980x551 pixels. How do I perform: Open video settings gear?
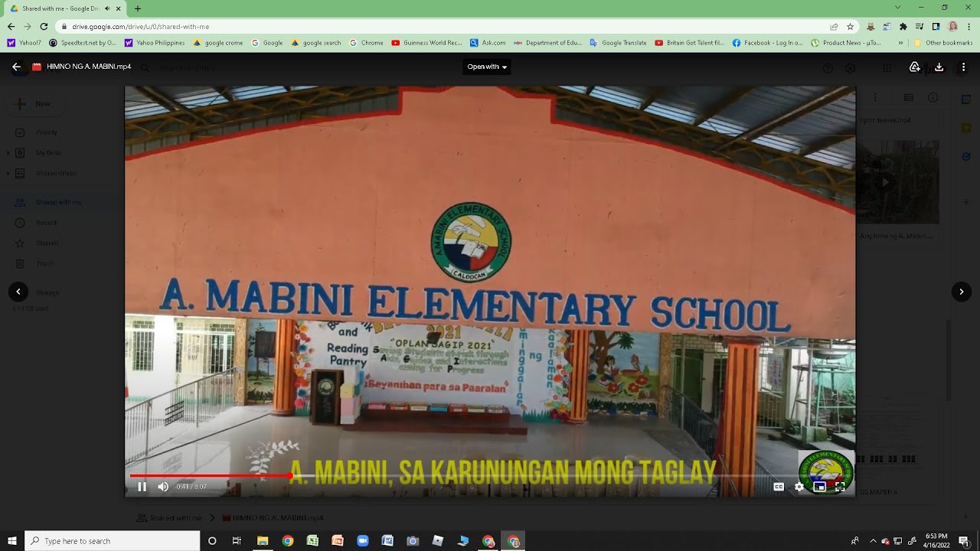tap(799, 487)
